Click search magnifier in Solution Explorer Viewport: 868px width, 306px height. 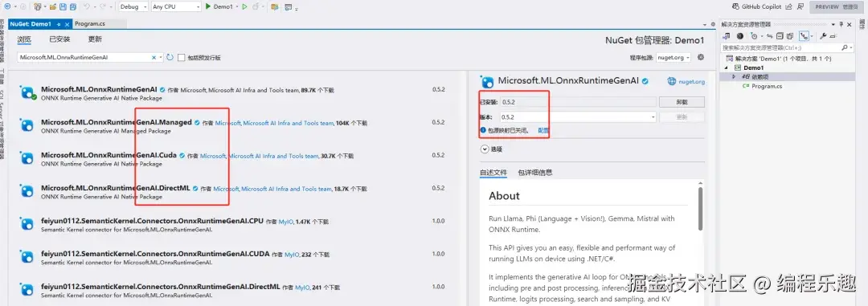tap(845, 47)
